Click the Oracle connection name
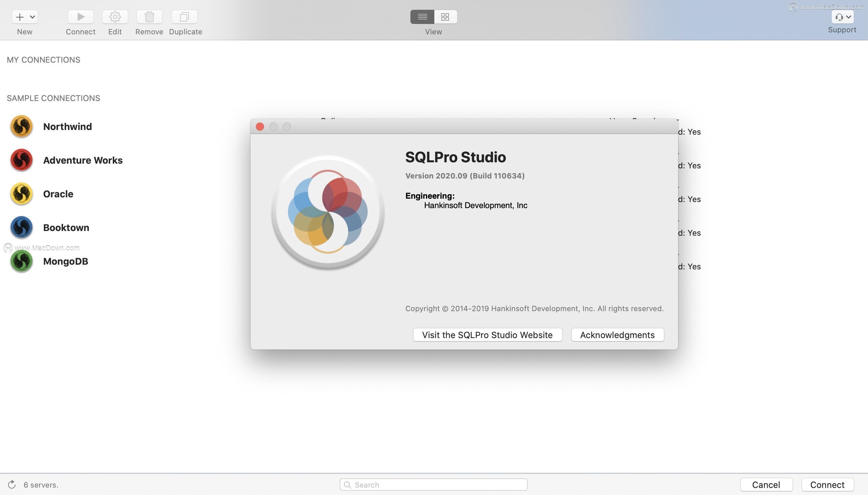 (58, 194)
